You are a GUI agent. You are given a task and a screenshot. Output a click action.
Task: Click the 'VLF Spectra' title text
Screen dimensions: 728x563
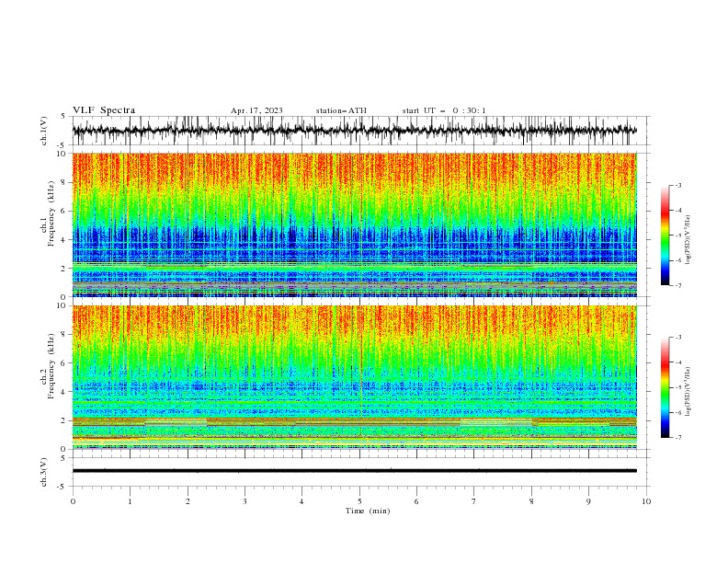[x=104, y=110]
